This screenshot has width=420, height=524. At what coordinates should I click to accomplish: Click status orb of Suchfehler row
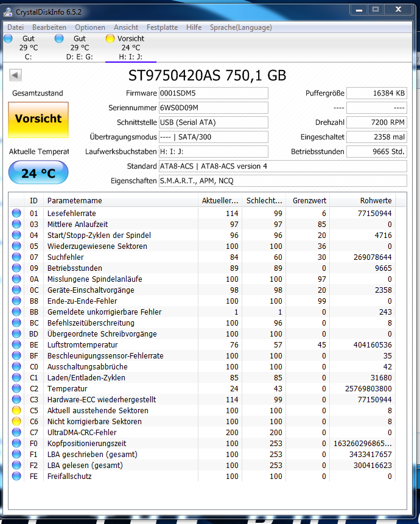(x=16, y=257)
